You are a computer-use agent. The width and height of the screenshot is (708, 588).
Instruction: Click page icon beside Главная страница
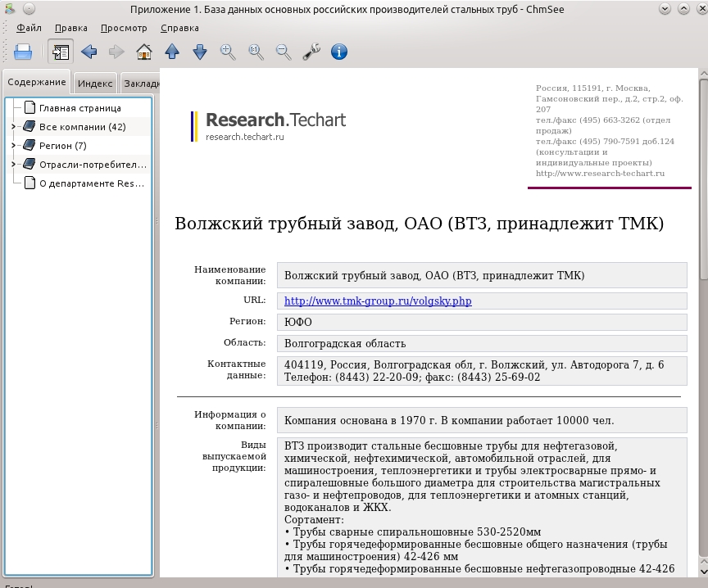click(x=29, y=107)
